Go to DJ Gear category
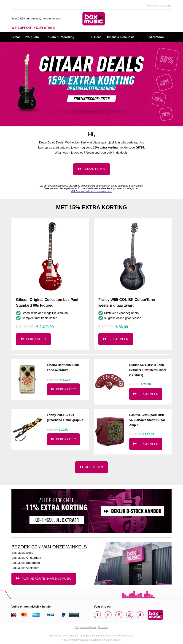The image size is (183, 644). tap(95, 37)
